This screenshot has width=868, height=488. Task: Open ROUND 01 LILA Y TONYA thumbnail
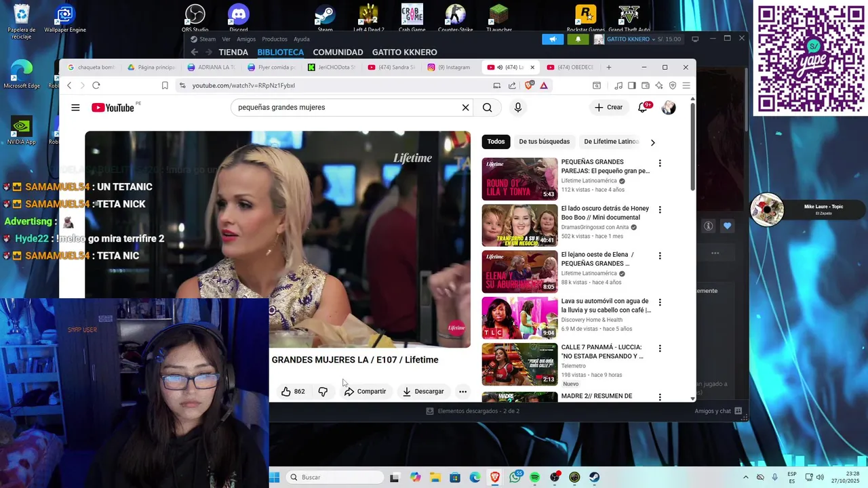[x=519, y=179]
